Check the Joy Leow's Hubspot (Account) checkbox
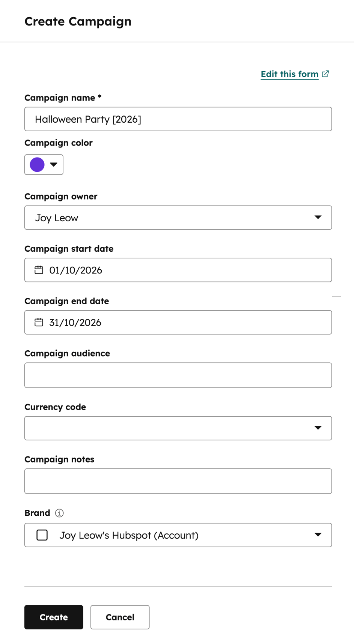354x644 pixels. (x=42, y=535)
